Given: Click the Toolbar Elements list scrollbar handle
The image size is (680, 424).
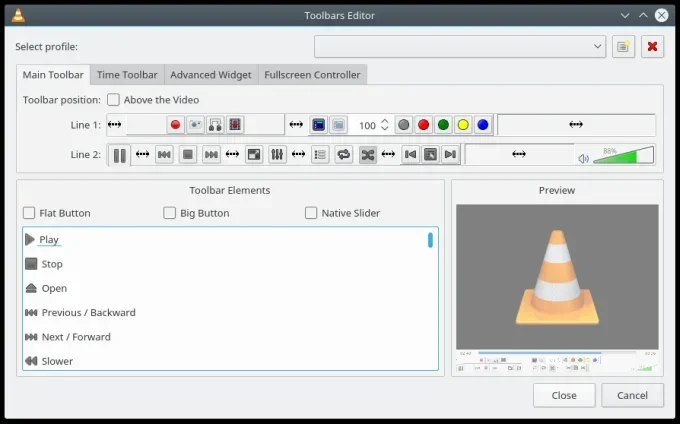Looking at the screenshot, I should click(x=430, y=240).
